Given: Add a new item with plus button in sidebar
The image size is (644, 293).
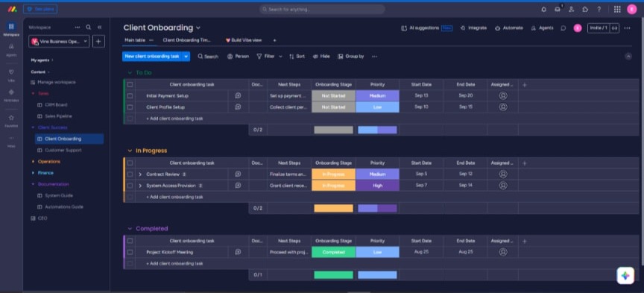Looking at the screenshot, I should pyautogui.click(x=98, y=41).
